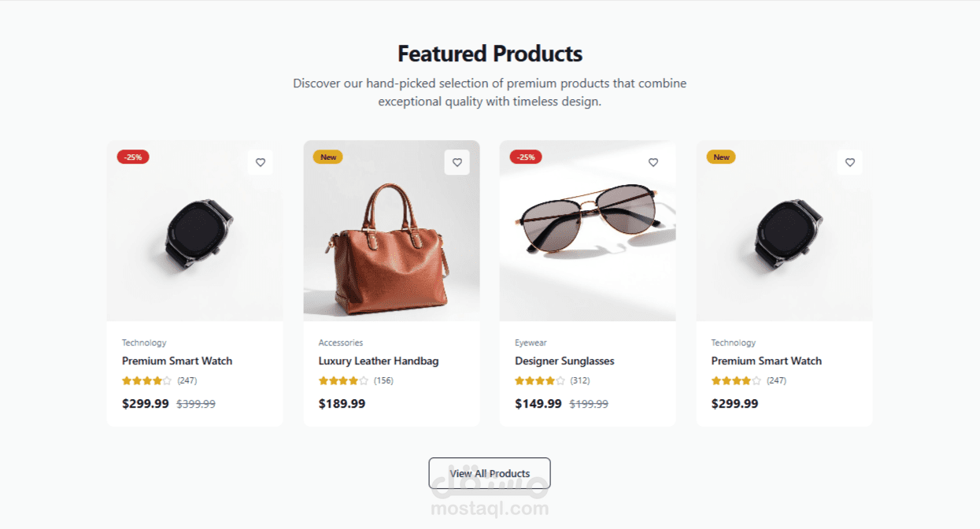The height and width of the screenshot is (529, 980).
Task: Open first Premium Smart Watch title link
Action: click(177, 361)
